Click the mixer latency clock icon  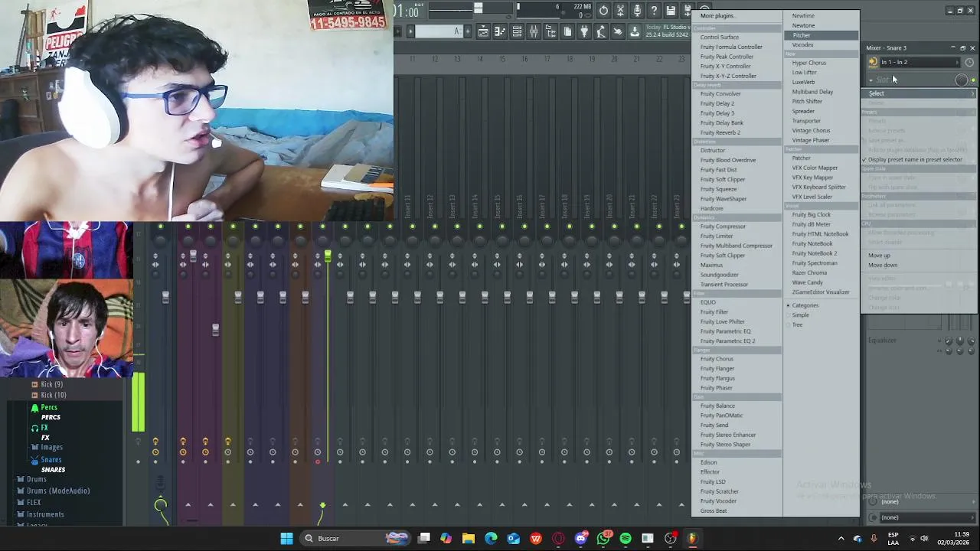point(969,63)
